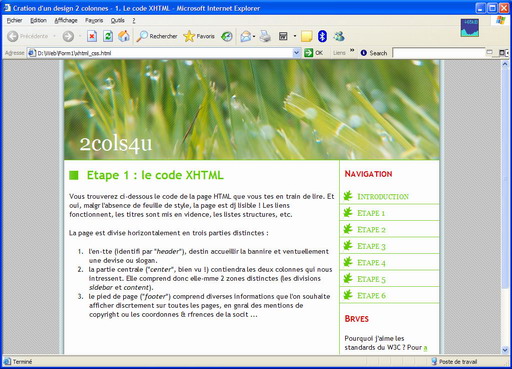Image resolution: width=512 pixels, height=369 pixels.
Task: Follow the Etape 6 navigation link
Action: click(x=371, y=296)
